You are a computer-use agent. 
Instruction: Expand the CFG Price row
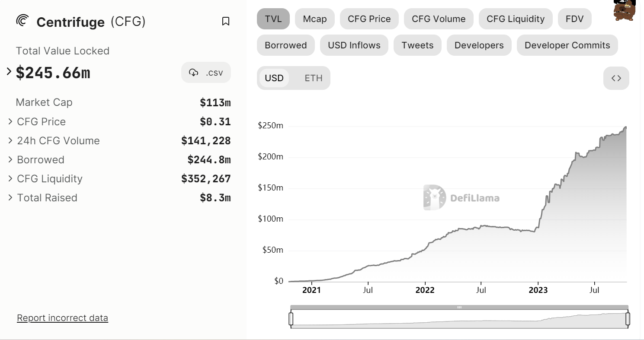(10, 121)
